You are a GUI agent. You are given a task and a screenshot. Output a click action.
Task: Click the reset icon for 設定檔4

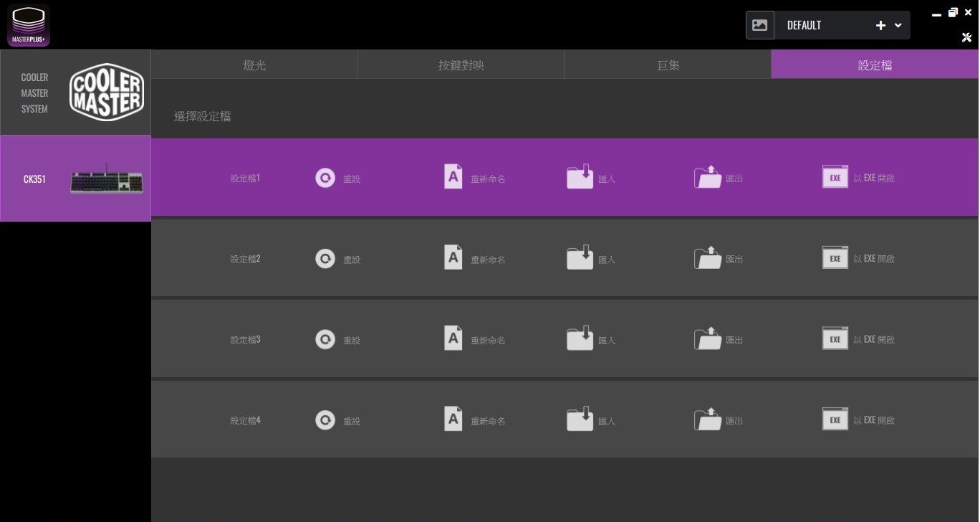(x=325, y=420)
